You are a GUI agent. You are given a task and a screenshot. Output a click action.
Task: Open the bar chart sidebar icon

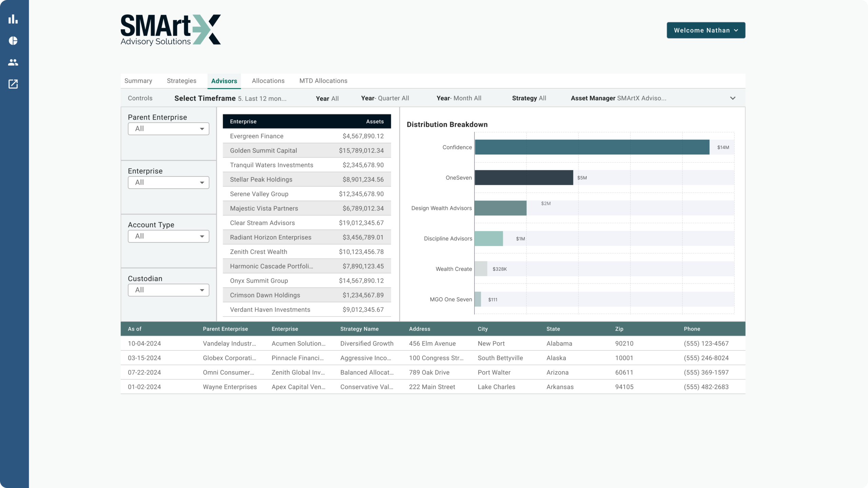click(x=13, y=19)
